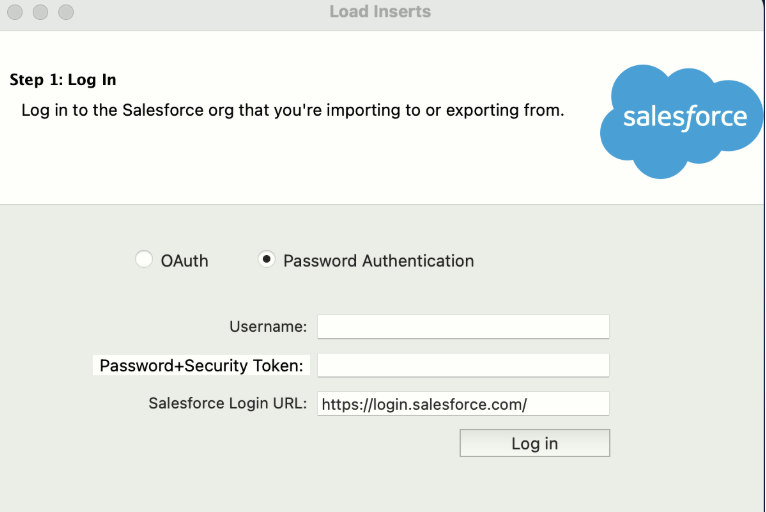Click empty space inside the Login URL field
Viewport: 766px width, 512px height.
570,404
